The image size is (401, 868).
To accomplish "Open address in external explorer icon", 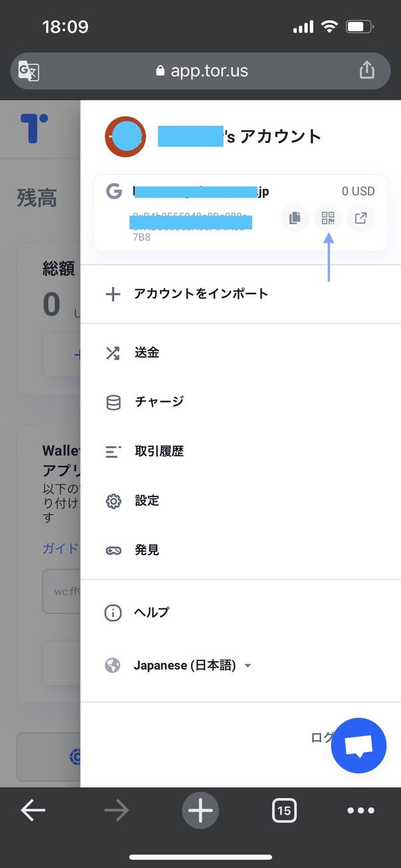I will 360,218.
